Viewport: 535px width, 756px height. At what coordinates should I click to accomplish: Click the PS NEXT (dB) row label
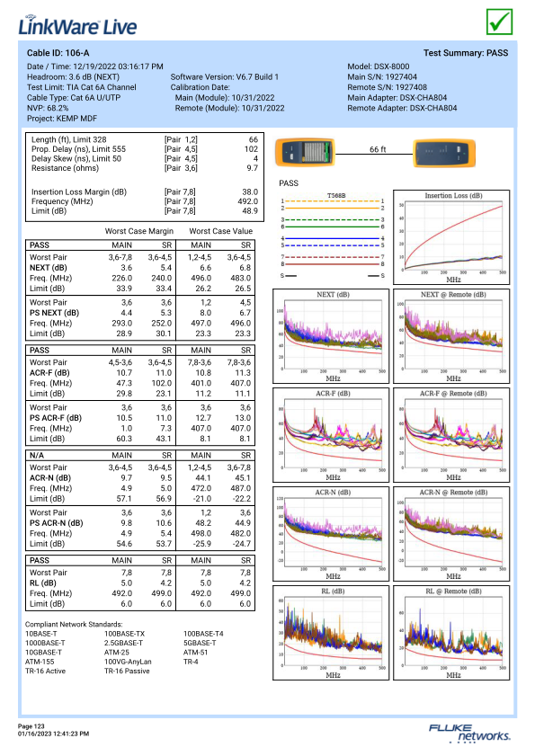pyautogui.click(x=54, y=313)
